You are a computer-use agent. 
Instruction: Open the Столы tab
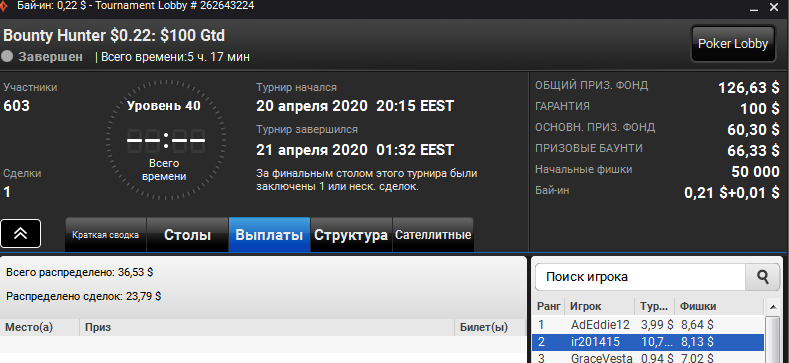click(188, 235)
